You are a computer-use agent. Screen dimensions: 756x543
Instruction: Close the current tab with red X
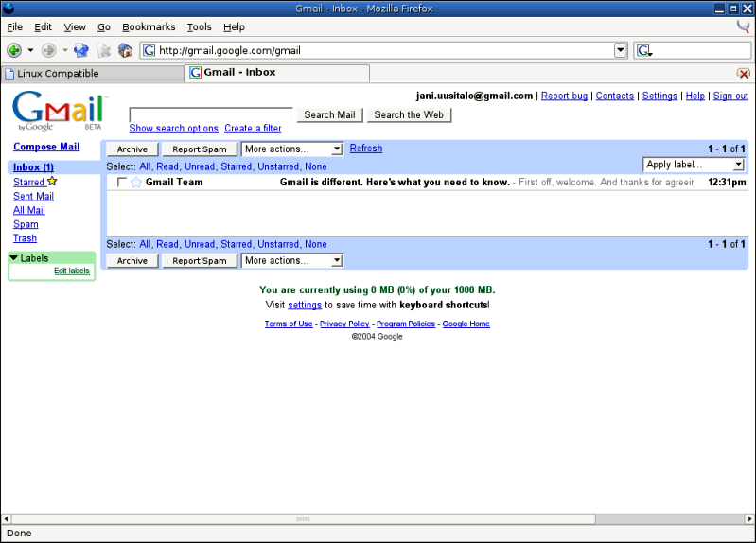pos(744,73)
